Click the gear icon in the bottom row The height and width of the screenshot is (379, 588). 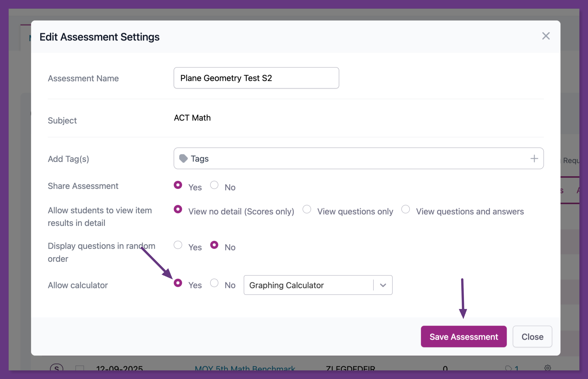[x=548, y=368]
